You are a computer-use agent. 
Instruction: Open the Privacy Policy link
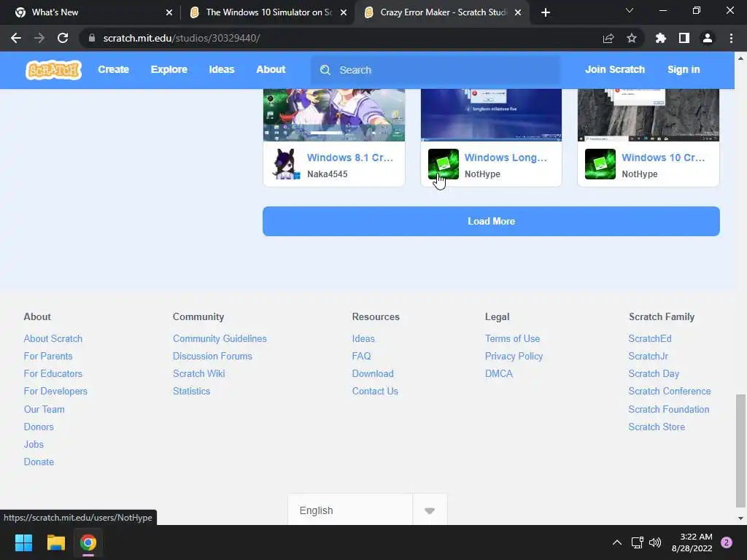514,356
